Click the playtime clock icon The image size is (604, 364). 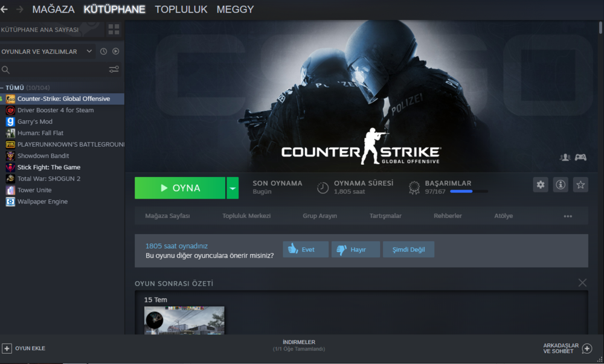point(323,188)
